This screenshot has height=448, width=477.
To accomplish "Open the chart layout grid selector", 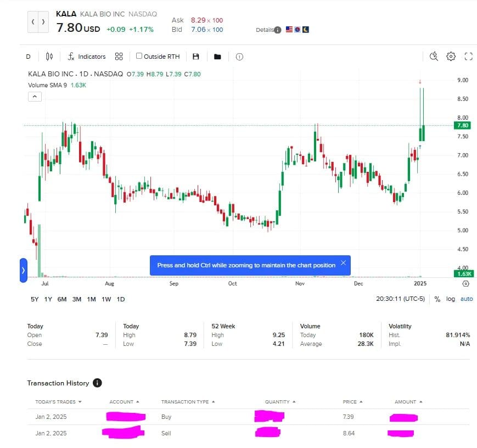I will [x=119, y=57].
